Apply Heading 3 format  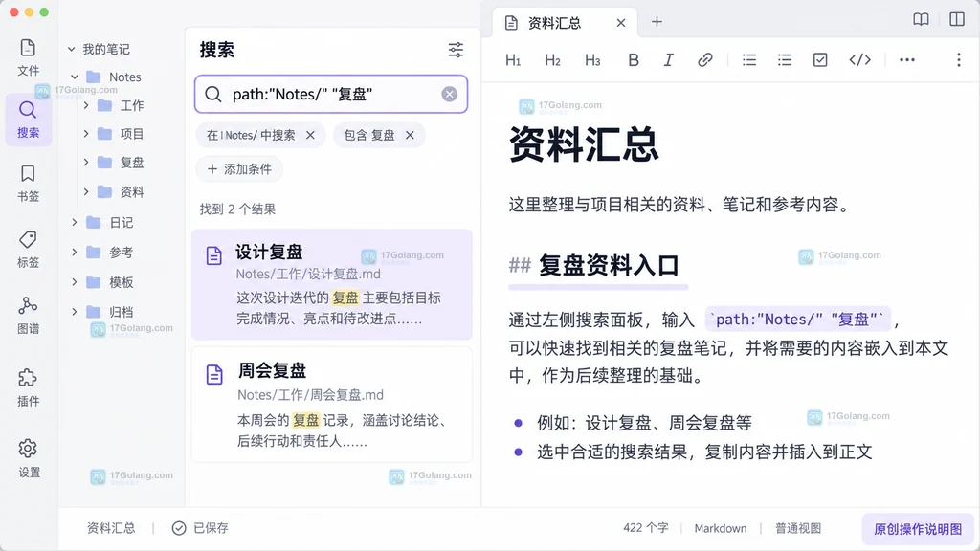pyautogui.click(x=592, y=60)
